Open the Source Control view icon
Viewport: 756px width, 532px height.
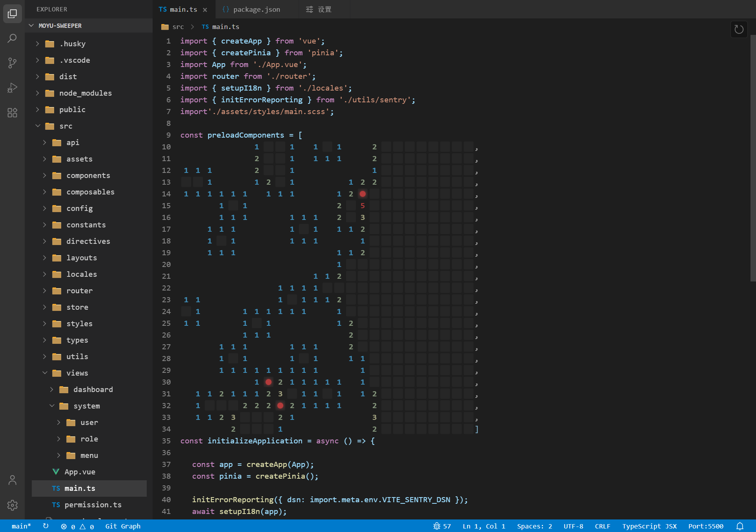(12, 63)
